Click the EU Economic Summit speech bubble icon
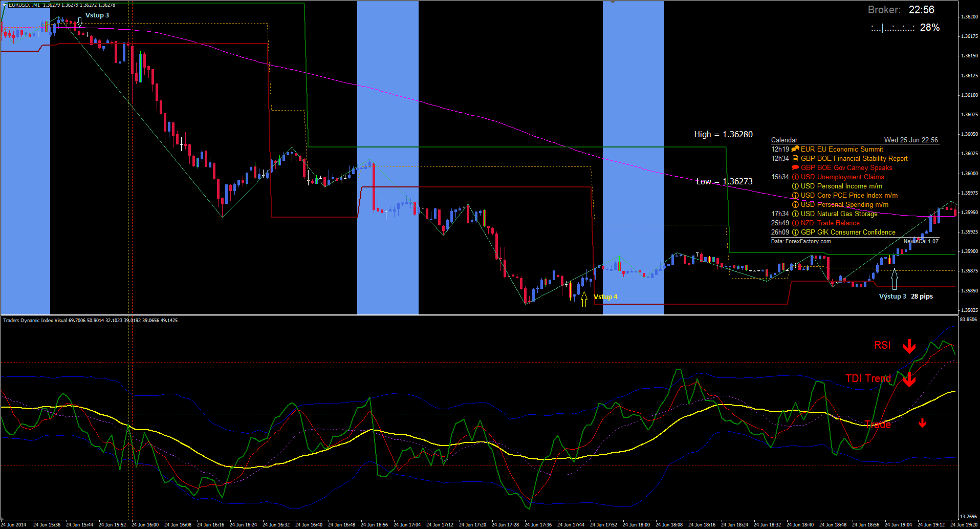Screen dimensions: 980x529 click(795, 149)
